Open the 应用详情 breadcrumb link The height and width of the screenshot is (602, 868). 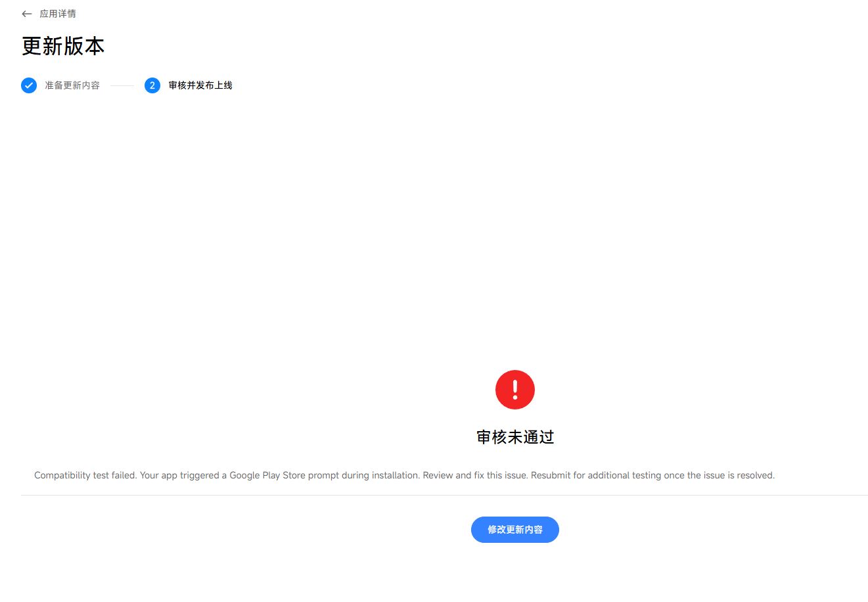58,14
